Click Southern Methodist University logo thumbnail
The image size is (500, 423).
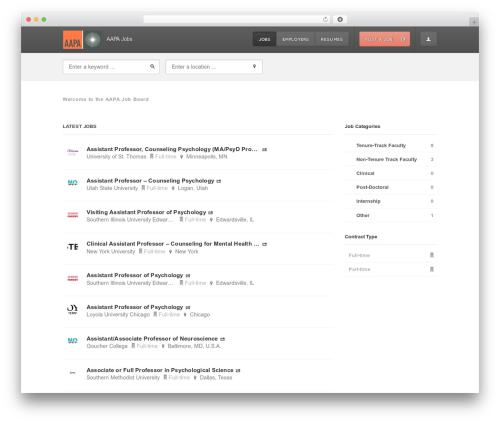(73, 373)
